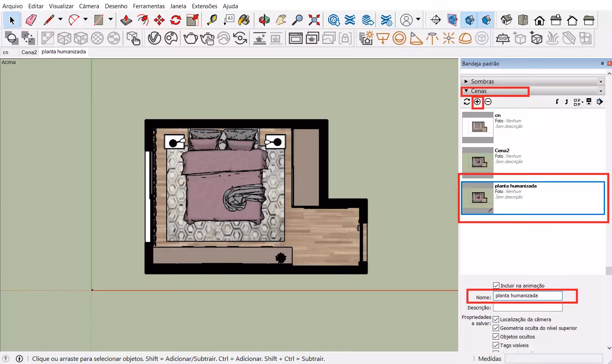Toggle Localização da câmera checkbox
The image size is (612, 364).
point(496,319)
